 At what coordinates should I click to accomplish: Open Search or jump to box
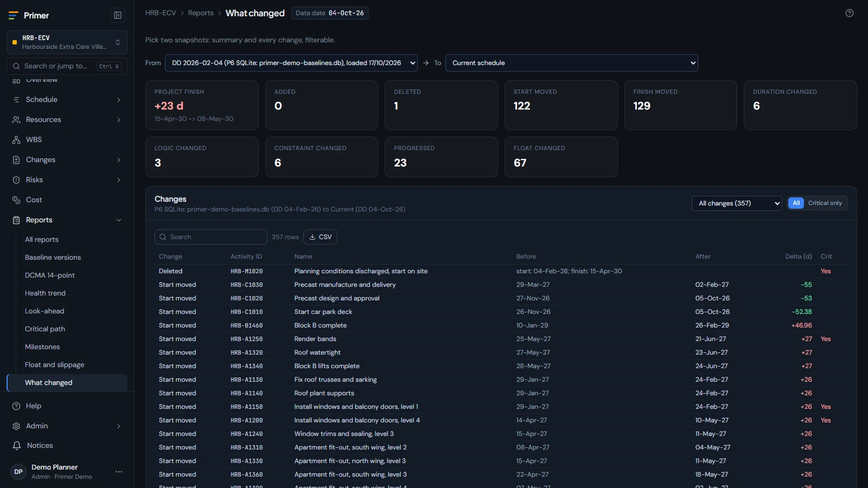tap(67, 66)
